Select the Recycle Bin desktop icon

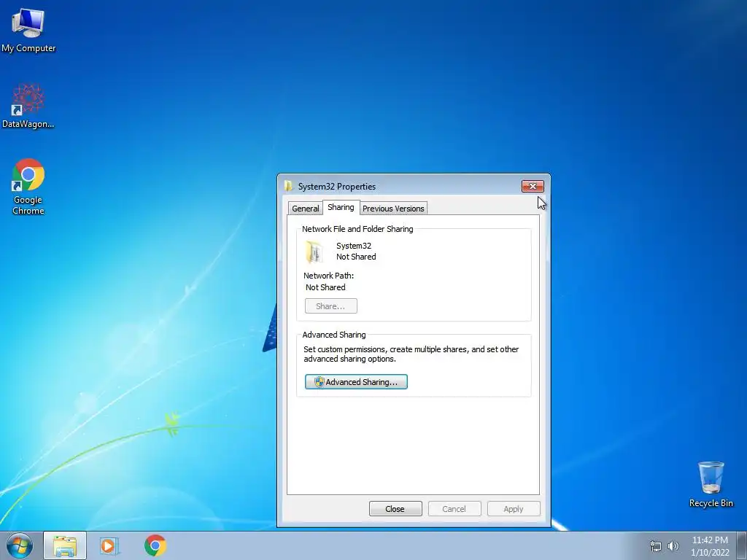coord(711,484)
